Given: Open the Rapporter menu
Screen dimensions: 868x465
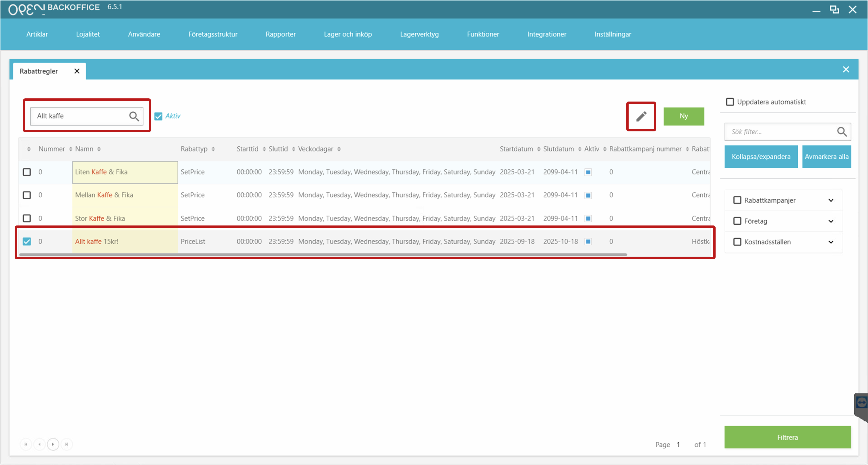Looking at the screenshot, I should (280, 34).
